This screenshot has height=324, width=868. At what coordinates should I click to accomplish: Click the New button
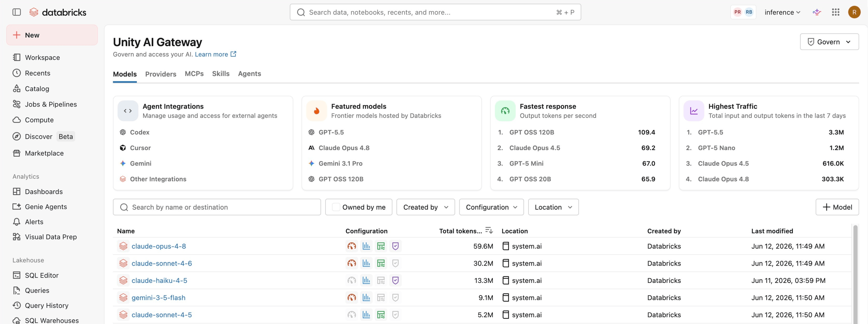(52, 35)
